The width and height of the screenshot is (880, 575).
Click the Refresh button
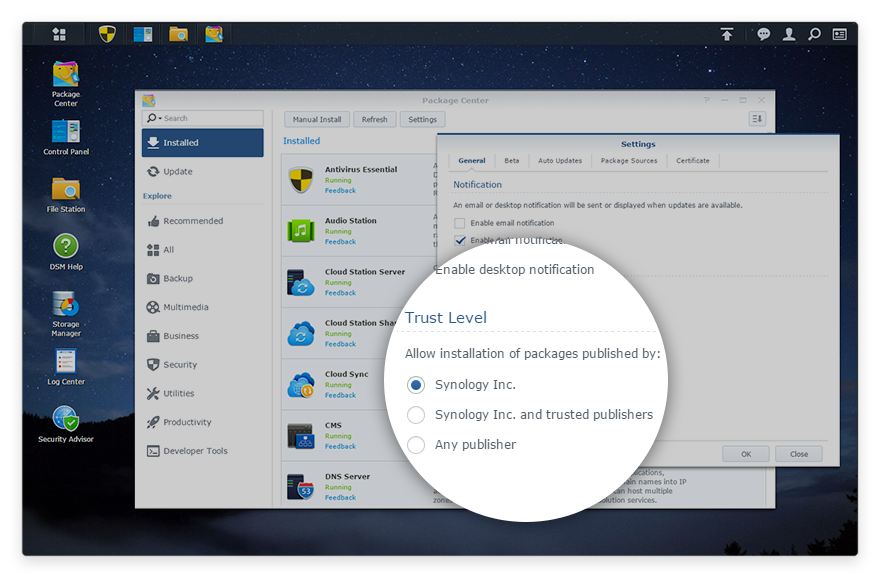pos(374,119)
